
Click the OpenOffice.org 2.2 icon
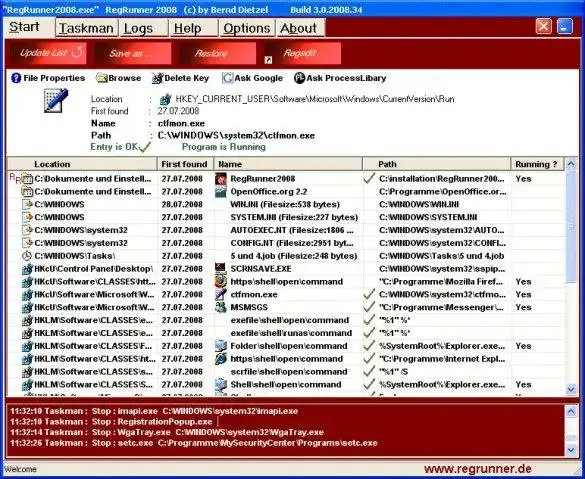click(x=221, y=192)
